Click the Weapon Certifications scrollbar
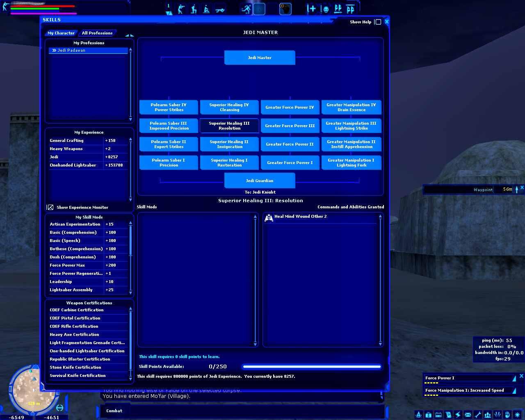 130,344
